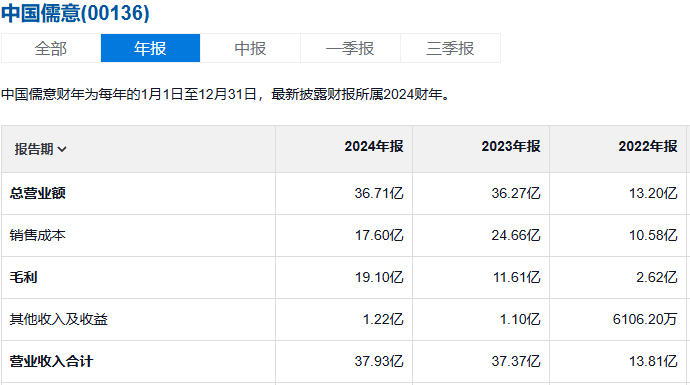Select the 37.37亿 revenue total value

click(x=516, y=361)
